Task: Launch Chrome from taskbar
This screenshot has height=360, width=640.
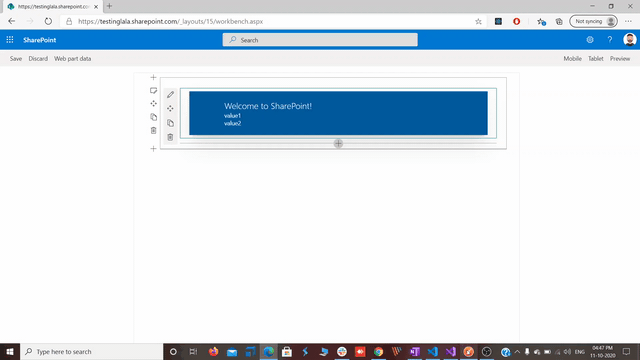Action: pyautogui.click(x=378, y=351)
